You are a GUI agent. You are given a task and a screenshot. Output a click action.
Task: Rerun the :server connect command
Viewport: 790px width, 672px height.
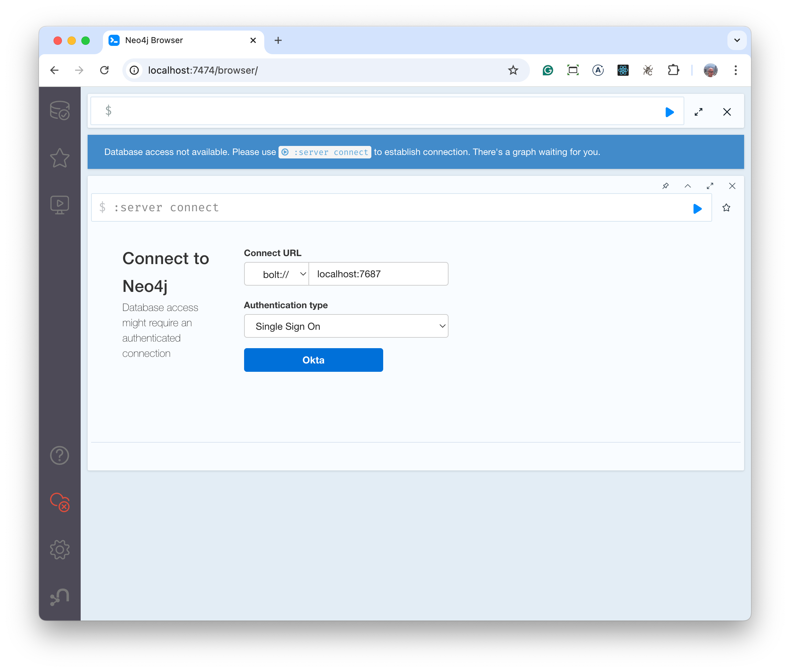[x=698, y=208]
